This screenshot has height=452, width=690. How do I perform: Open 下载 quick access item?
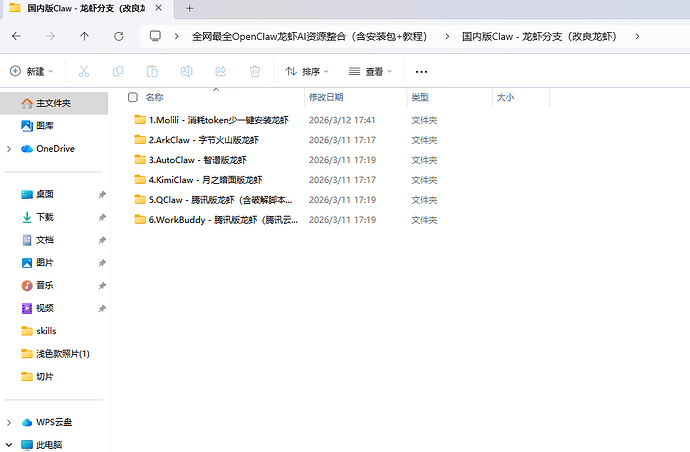[x=45, y=217]
